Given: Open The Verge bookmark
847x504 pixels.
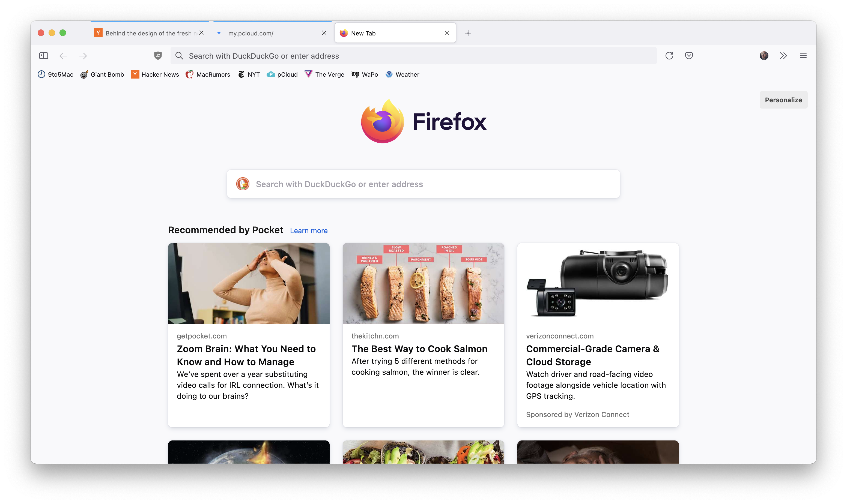Looking at the screenshot, I should [x=324, y=74].
